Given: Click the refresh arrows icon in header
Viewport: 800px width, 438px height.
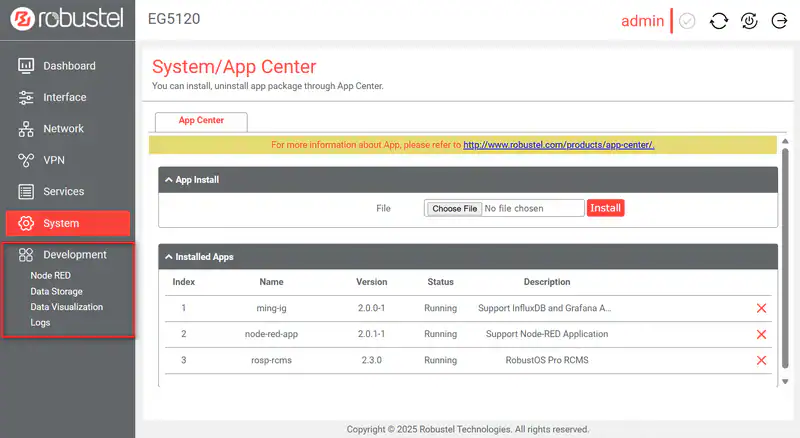Looking at the screenshot, I should coord(718,21).
